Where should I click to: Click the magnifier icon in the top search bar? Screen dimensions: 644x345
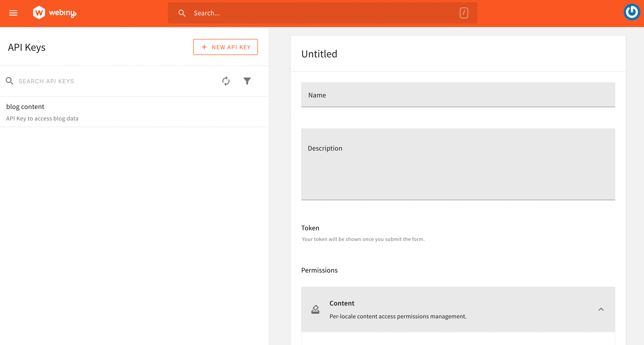pos(182,13)
